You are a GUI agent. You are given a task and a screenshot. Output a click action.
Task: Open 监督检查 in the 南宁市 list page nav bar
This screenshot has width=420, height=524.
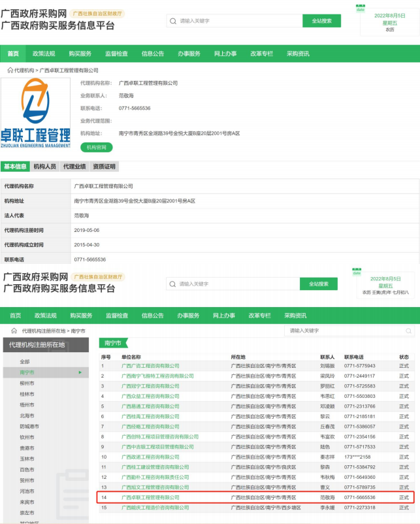[117, 316]
